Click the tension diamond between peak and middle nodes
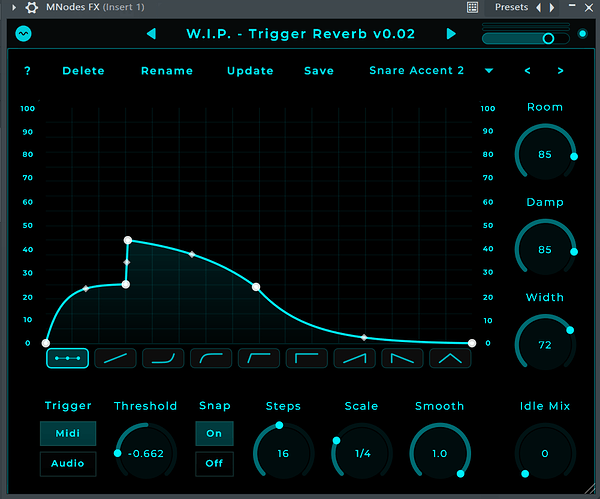 (x=192, y=254)
